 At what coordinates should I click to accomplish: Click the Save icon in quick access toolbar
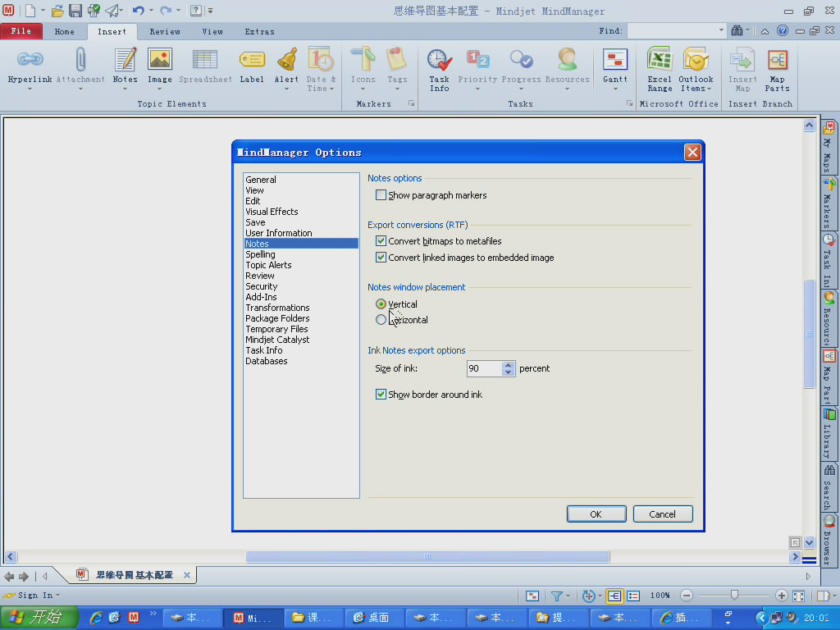pyautogui.click(x=75, y=10)
